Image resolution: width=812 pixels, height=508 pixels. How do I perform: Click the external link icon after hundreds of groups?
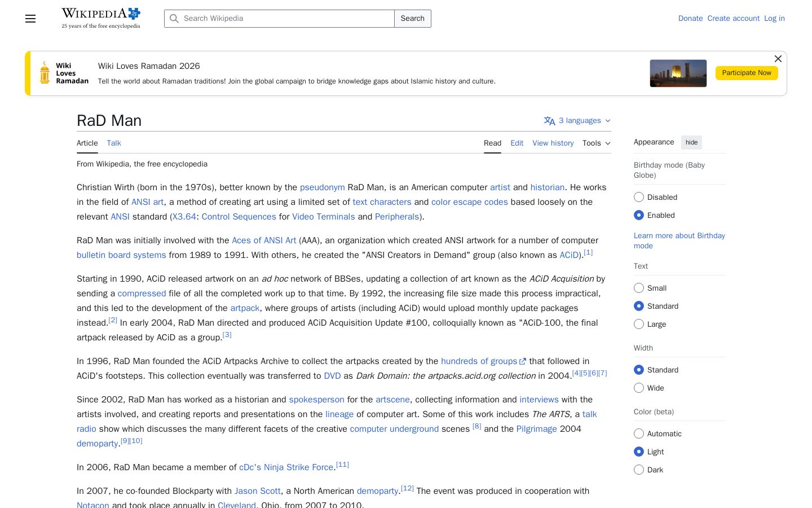[x=523, y=362]
